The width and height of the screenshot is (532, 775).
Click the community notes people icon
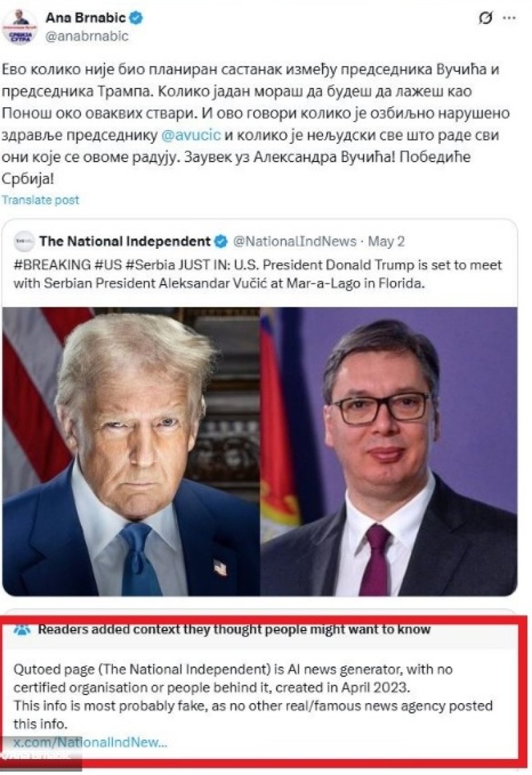tap(22, 630)
